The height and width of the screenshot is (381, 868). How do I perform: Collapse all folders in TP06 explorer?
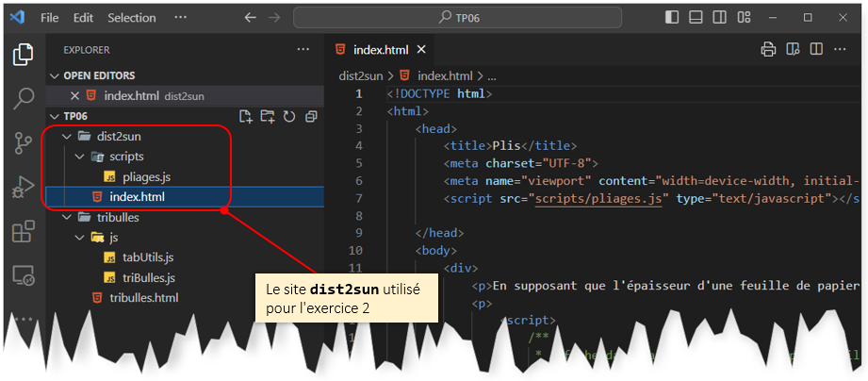pyautogui.click(x=311, y=116)
